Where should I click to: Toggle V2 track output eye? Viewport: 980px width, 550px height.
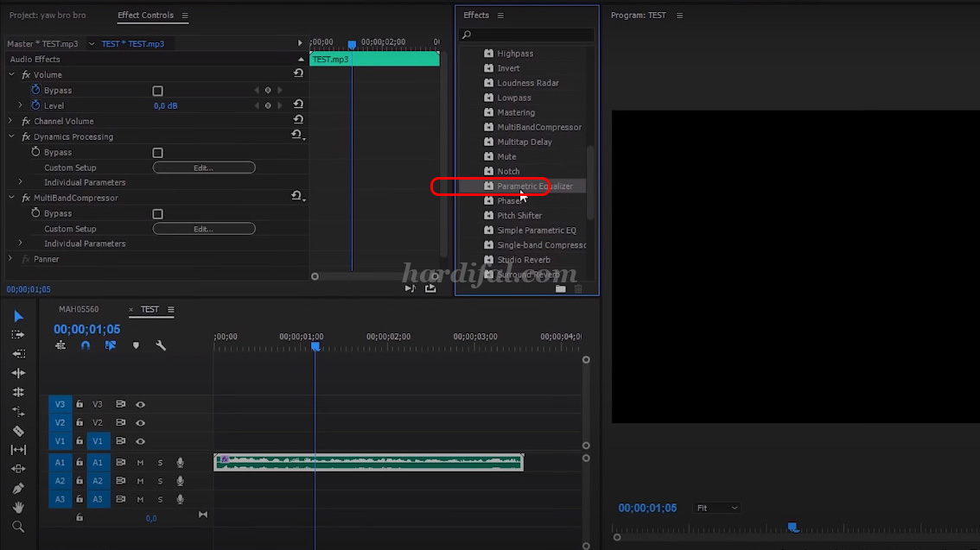[x=141, y=422]
